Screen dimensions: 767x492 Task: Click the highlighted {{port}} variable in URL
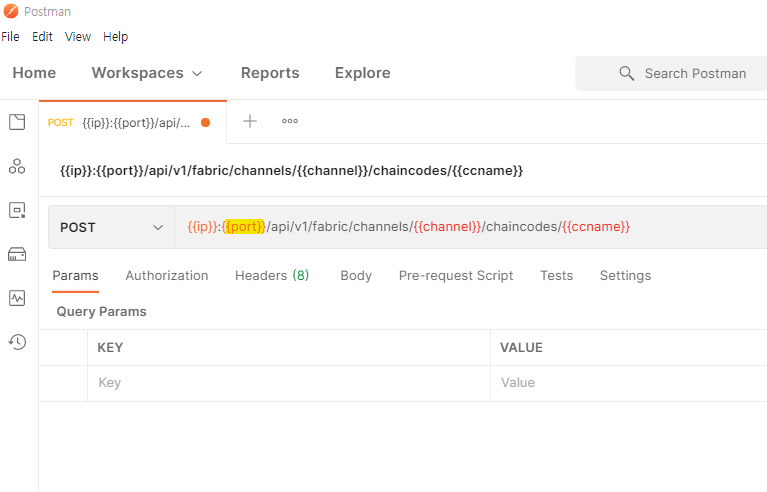point(244,227)
